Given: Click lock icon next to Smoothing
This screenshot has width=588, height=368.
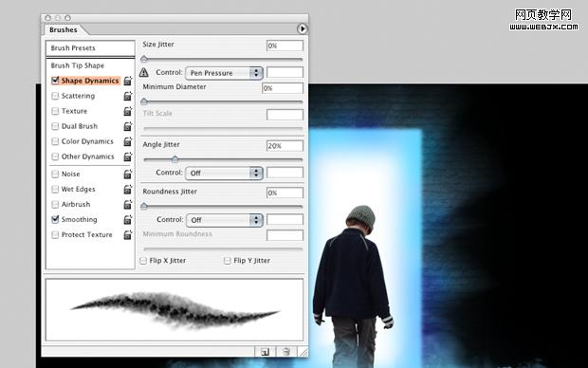Looking at the screenshot, I should [128, 219].
